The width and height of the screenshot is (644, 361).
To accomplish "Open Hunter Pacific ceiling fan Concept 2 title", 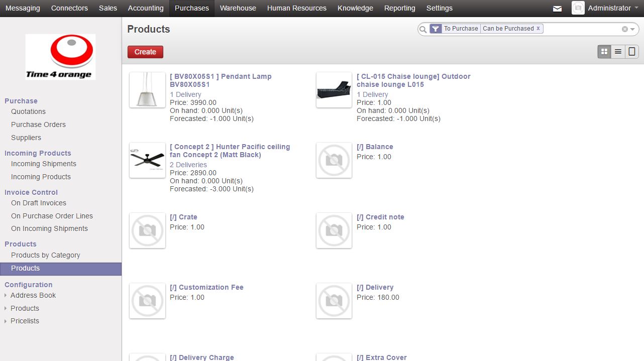I will [230, 151].
